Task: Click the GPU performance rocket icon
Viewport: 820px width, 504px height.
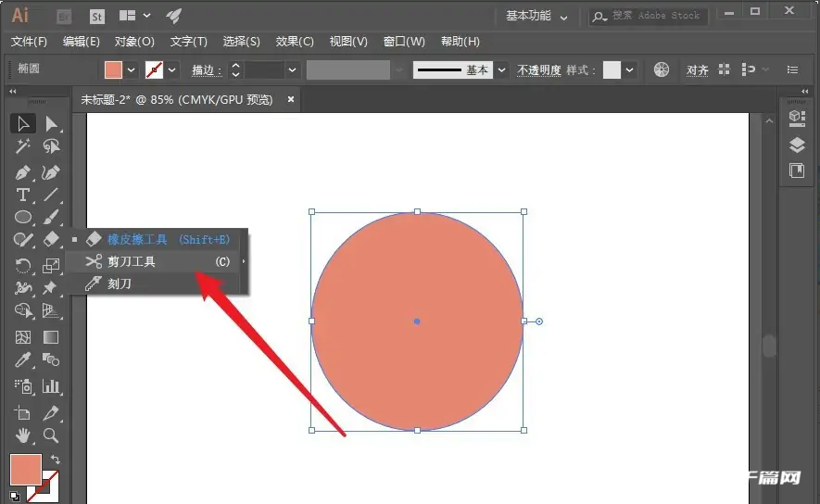Action: click(x=173, y=16)
